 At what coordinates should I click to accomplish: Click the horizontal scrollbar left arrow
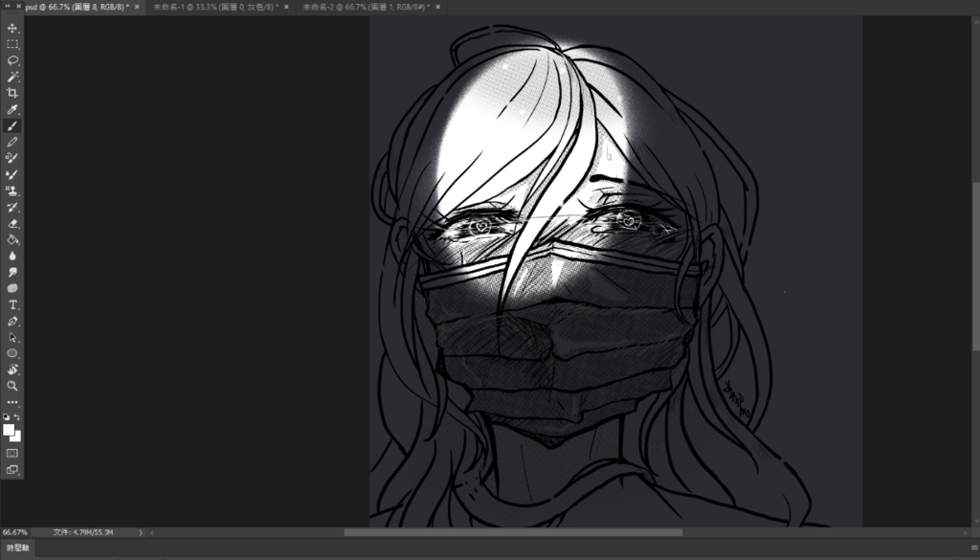pos(152,532)
